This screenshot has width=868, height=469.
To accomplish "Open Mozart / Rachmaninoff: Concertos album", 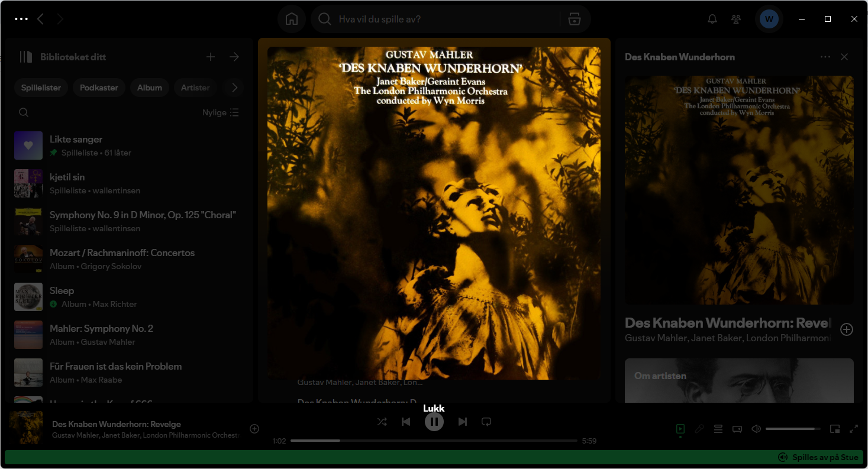I will click(129, 259).
